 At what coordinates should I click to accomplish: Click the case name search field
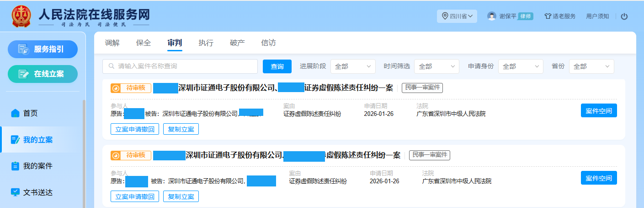pyautogui.click(x=180, y=66)
